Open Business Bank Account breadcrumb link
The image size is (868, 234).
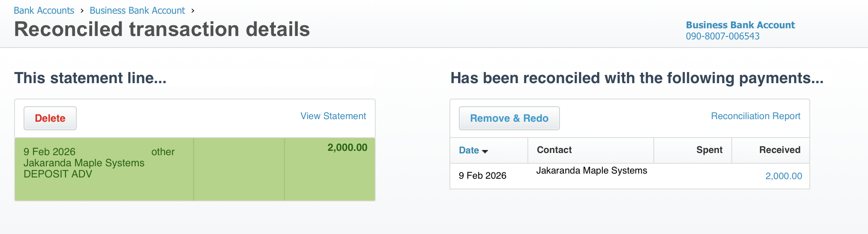point(137,10)
